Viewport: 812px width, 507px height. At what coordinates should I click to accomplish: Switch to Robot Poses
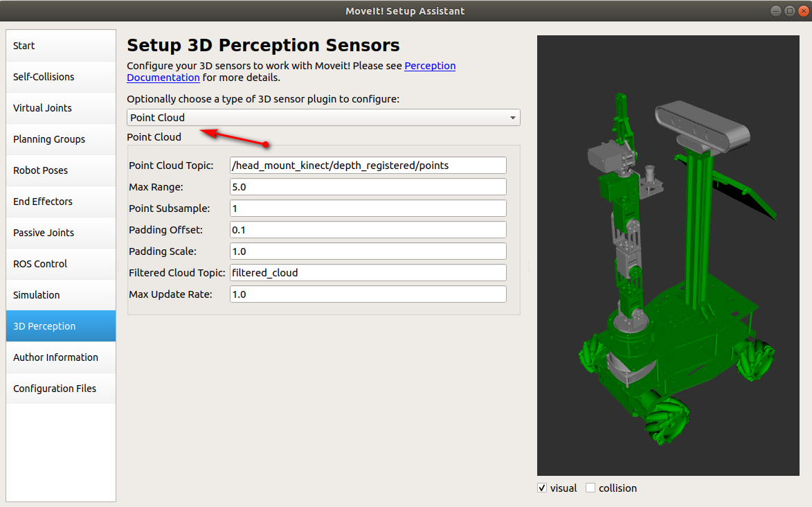tap(61, 170)
